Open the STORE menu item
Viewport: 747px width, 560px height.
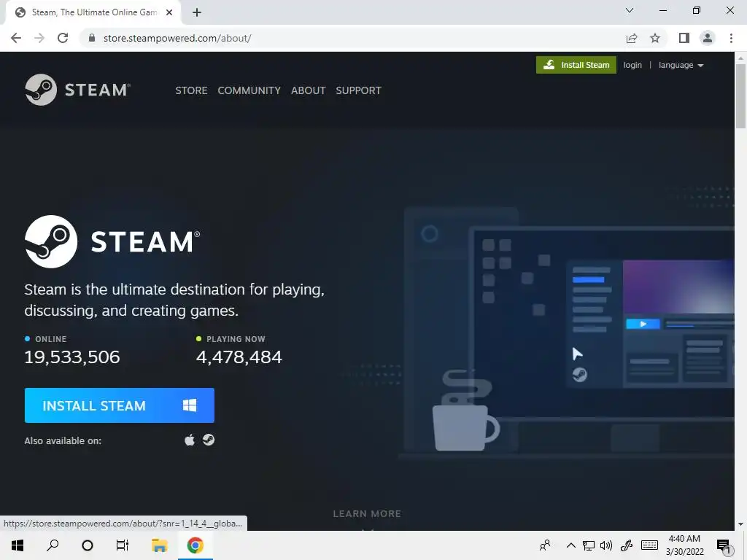click(x=191, y=90)
